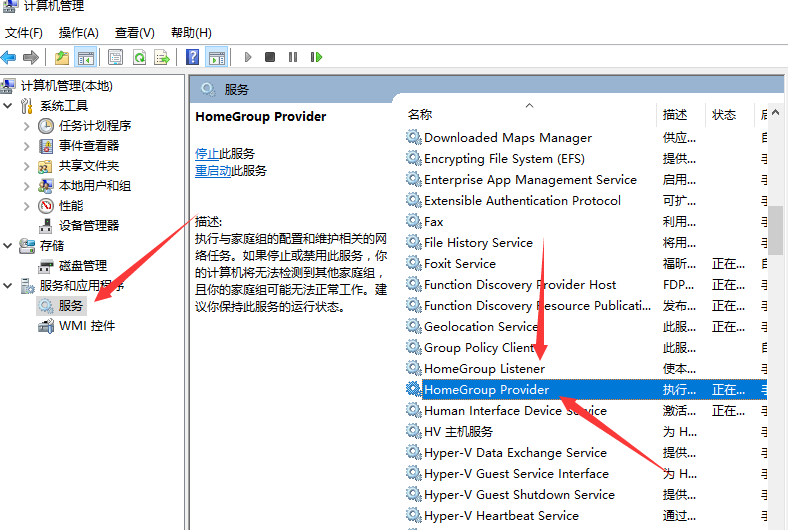
Task: Click the Up one level folder icon
Action: 62,57
